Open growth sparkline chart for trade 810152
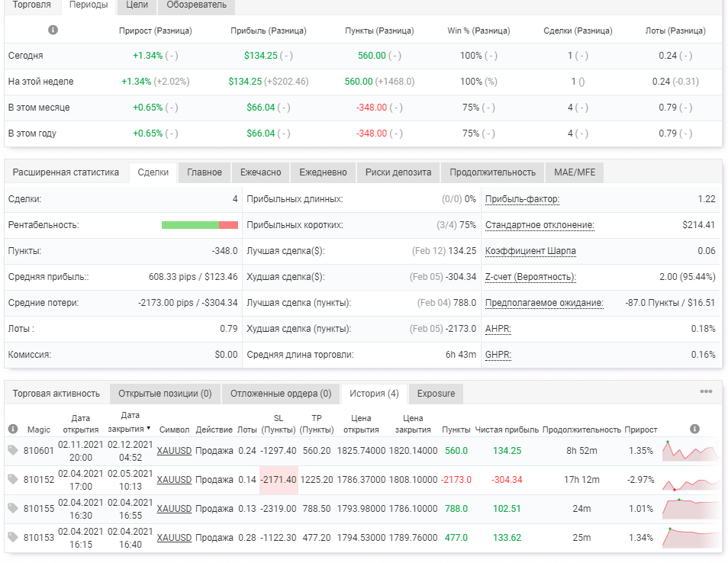Screen dimensions: 728x563 pos(690,480)
